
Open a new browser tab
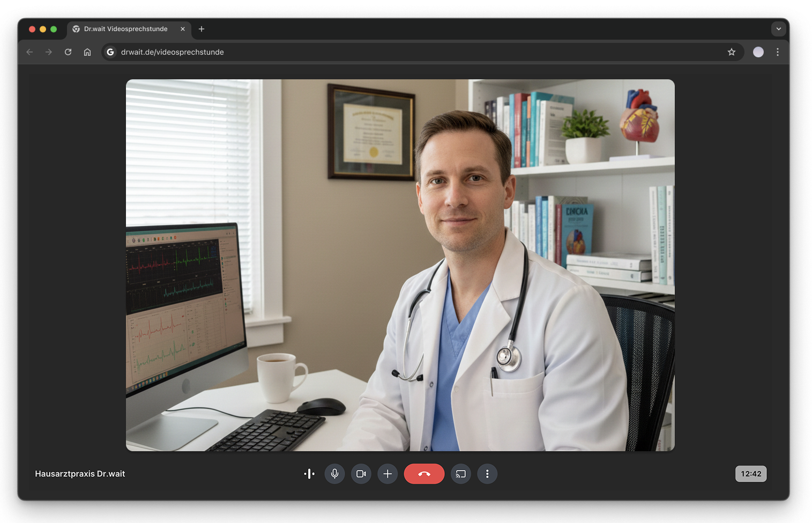pos(202,29)
